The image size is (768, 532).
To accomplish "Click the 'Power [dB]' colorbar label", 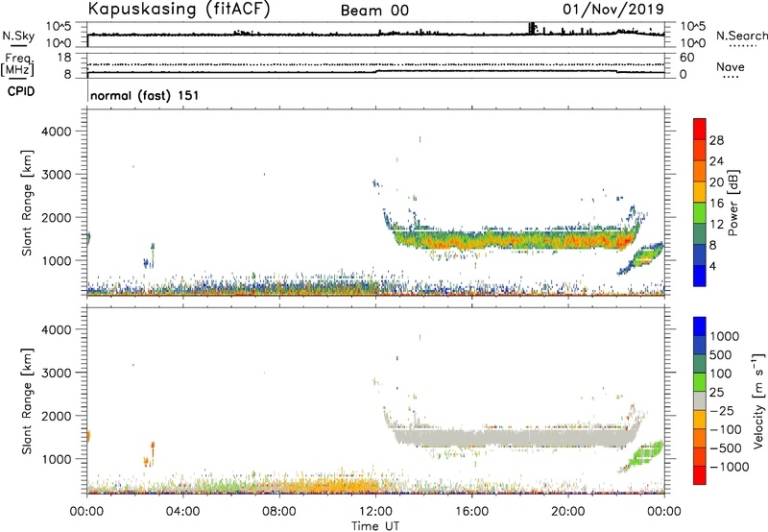I will pyautogui.click(x=732, y=203).
